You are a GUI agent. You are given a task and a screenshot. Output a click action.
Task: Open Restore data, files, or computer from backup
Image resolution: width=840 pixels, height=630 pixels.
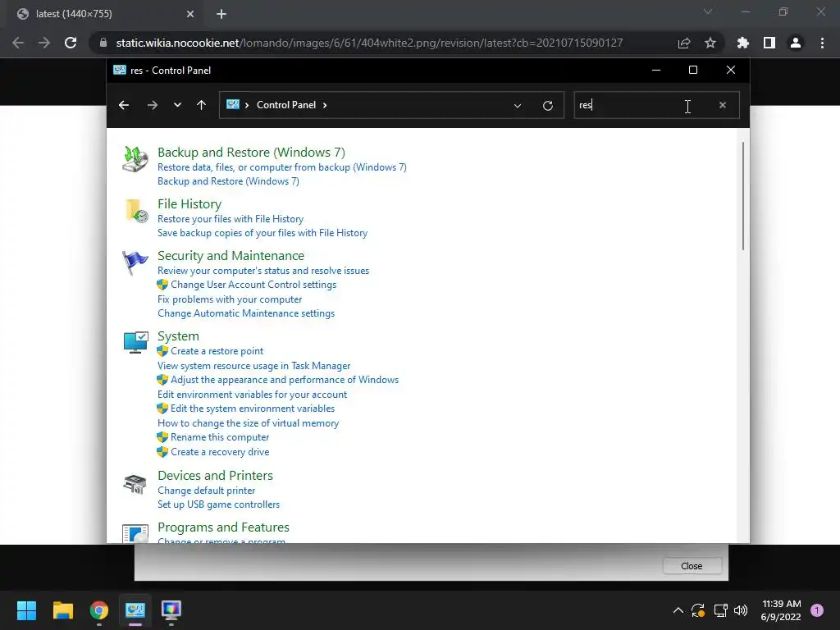pyautogui.click(x=282, y=167)
